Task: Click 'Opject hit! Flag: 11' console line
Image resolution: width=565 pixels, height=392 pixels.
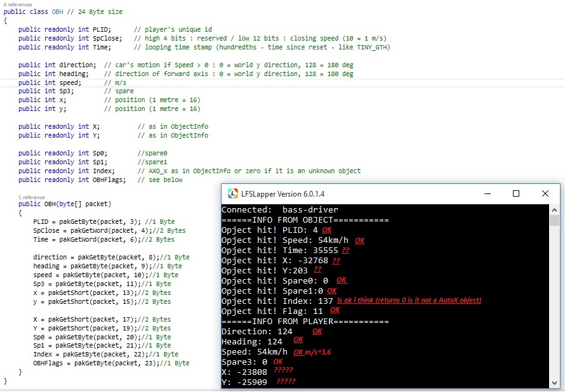Action: coord(272,311)
